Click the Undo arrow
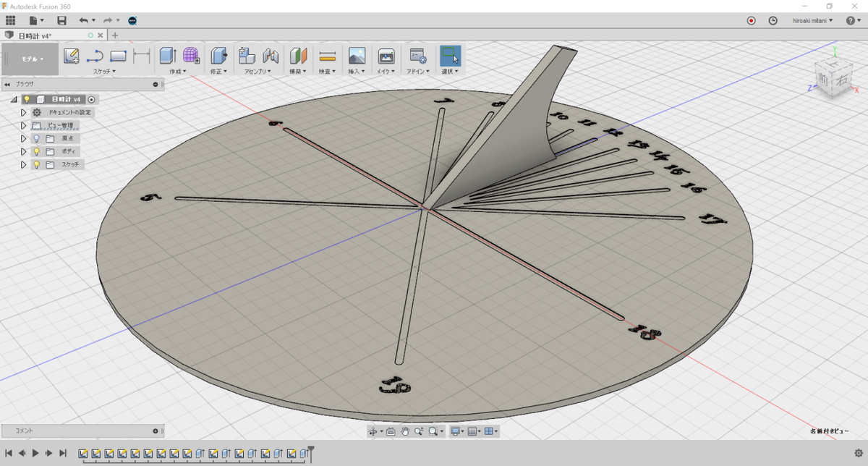This screenshot has width=868, height=466. point(84,20)
